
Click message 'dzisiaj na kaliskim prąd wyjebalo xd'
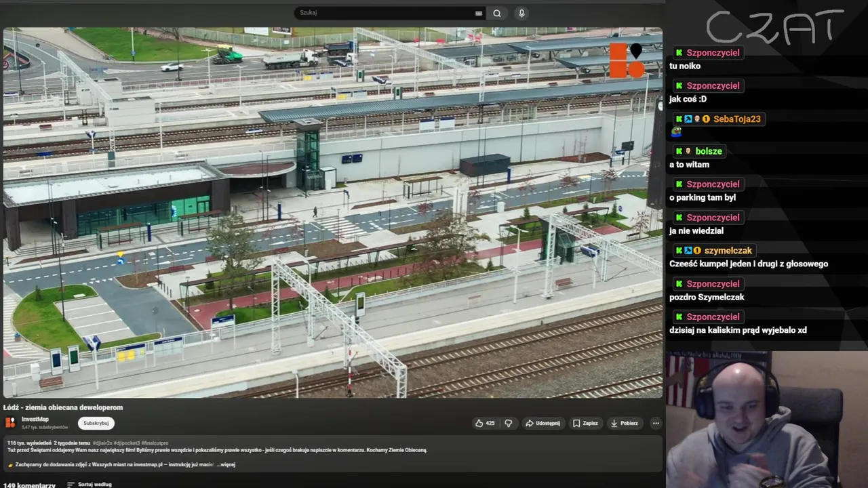click(738, 331)
